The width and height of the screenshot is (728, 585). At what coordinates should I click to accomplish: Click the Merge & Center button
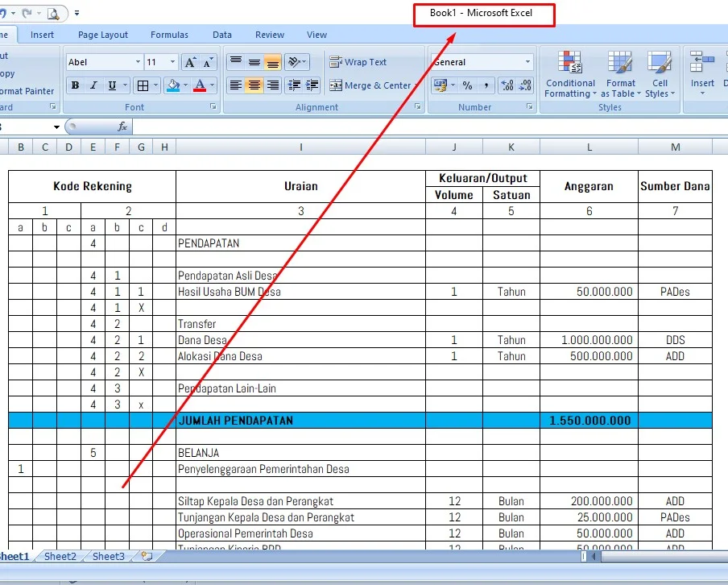click(x=370, y=85)
